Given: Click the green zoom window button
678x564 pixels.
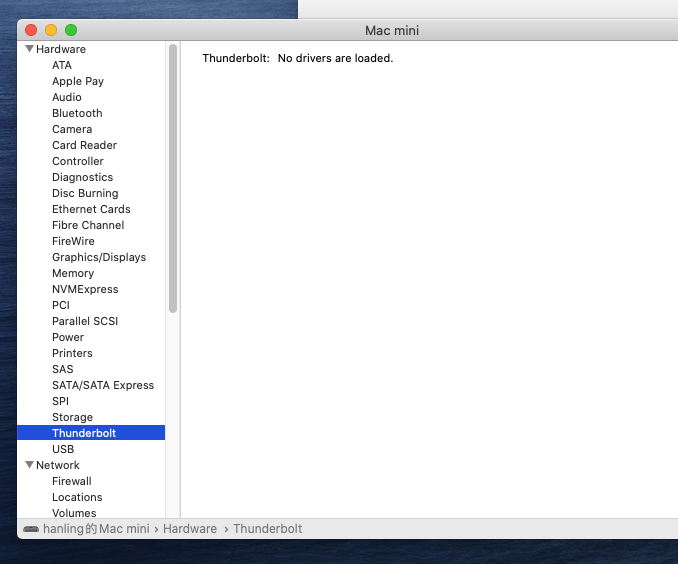Looking at the screenshot, I should click(x=71, y=30).
